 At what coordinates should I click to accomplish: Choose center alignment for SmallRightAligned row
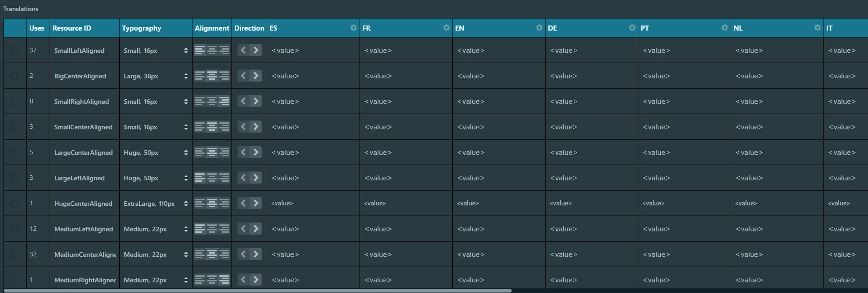point(212,101)
